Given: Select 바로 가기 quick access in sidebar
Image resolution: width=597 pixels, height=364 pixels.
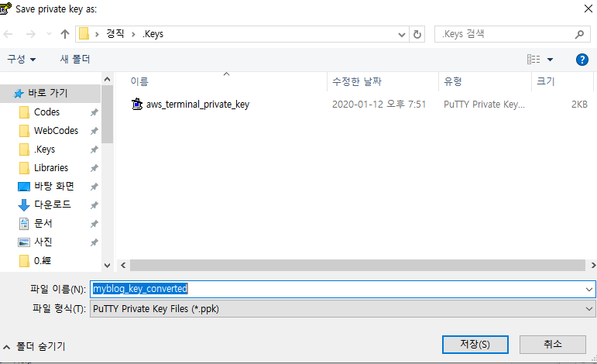Looking at the screenshot, I should click(x=50, y=93).
